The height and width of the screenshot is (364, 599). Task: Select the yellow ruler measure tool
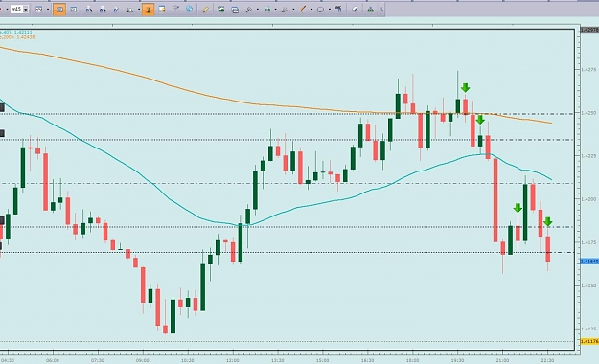205,10
